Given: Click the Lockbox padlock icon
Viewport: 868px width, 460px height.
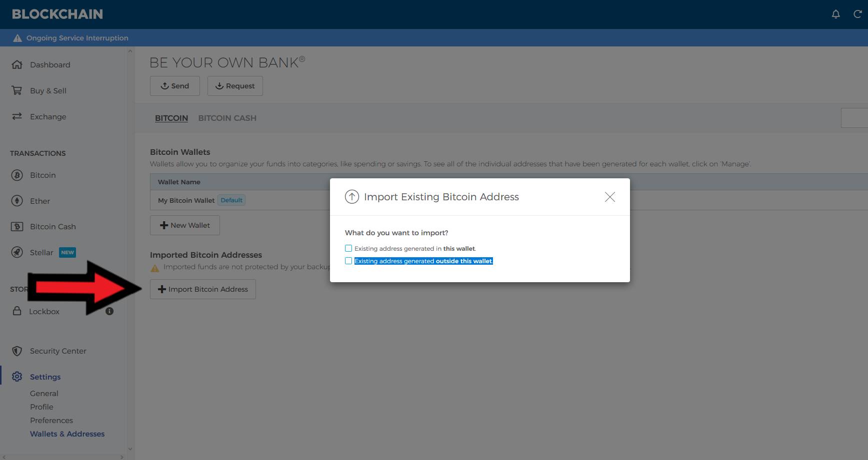Looking at the screenshot, I should click(17, 311).
